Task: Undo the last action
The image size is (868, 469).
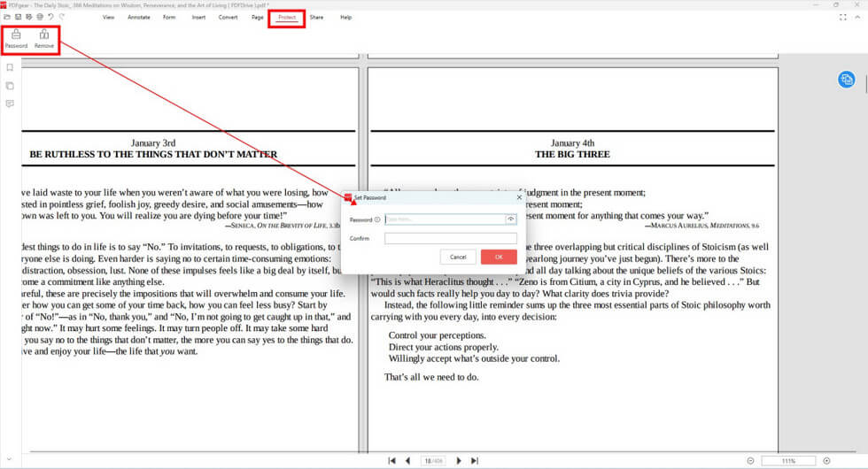Action: [50, 17]
